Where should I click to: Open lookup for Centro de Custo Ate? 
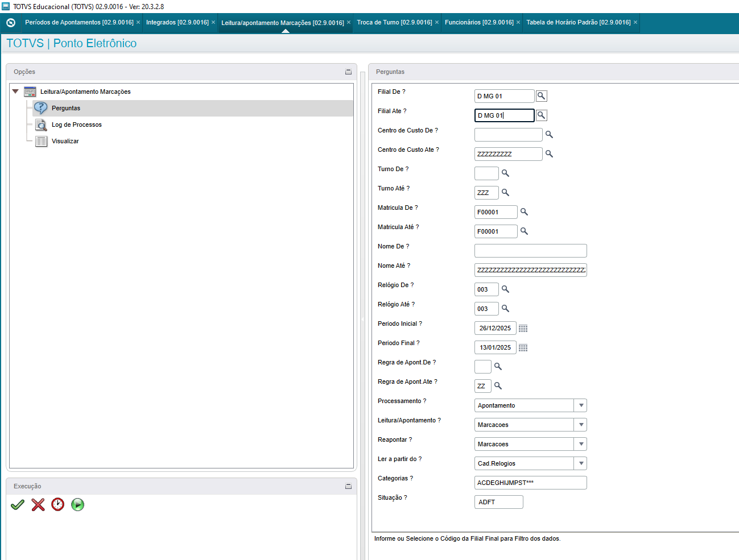click(549, 154)
